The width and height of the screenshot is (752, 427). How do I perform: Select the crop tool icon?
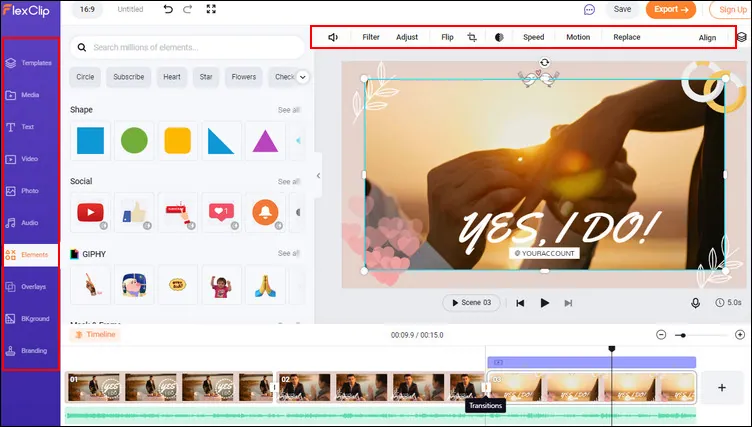(472, 37)
